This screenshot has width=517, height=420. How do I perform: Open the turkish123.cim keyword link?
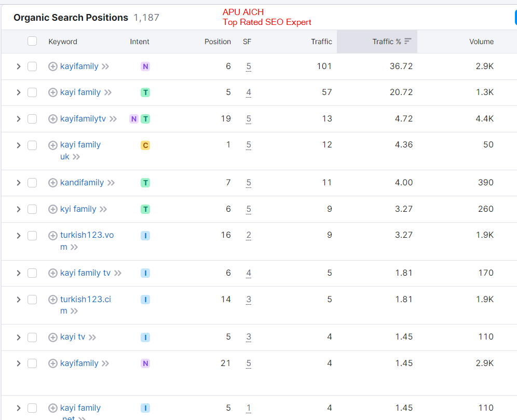tap(85, 300)
